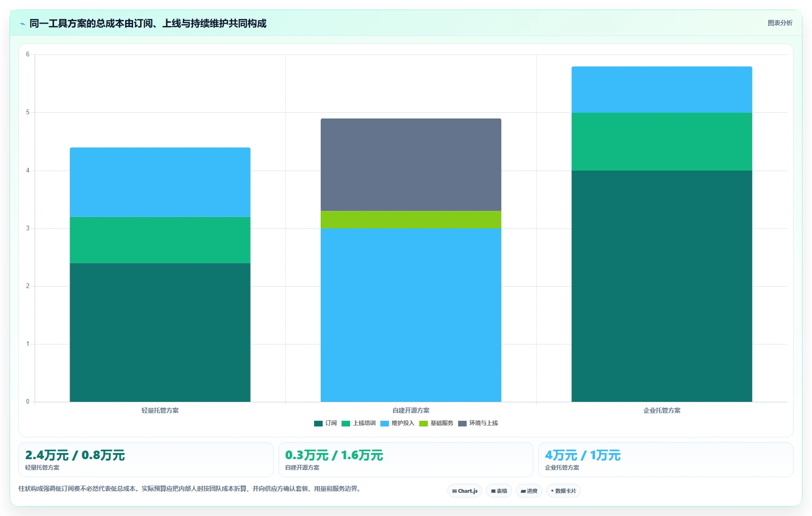
Task: Toggle the 订阅 legend entry
Action: [325, 423]
